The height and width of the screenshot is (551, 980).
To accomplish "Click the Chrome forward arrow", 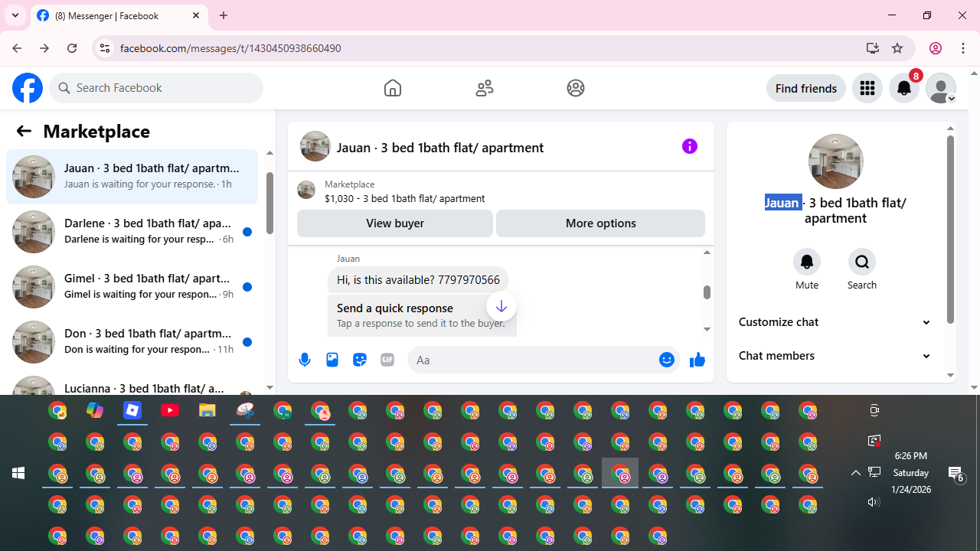I will click(x=44, y=48).
